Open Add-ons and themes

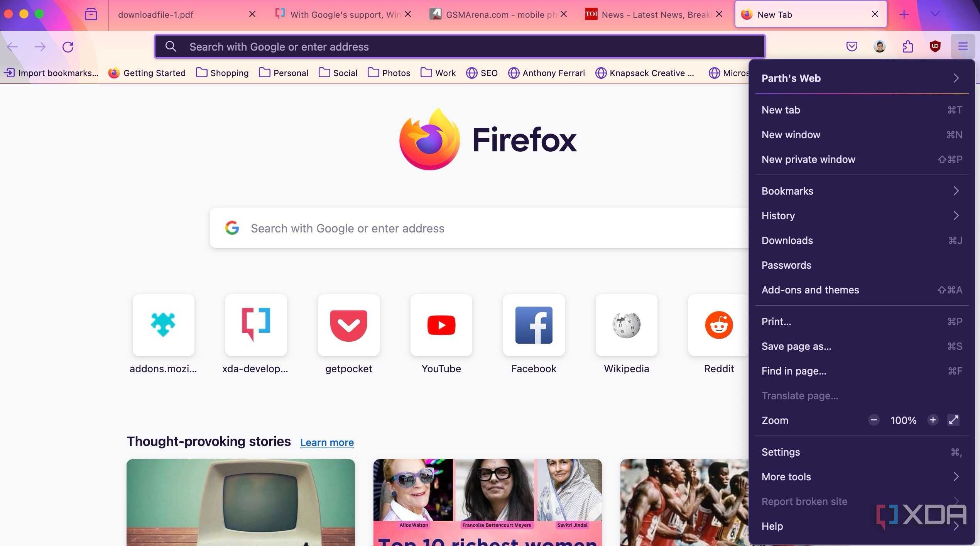862,290
